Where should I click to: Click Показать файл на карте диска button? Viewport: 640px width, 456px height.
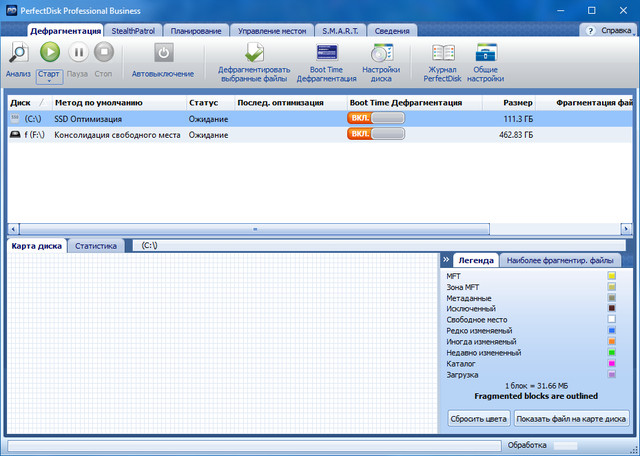click(x=573, y=418)
